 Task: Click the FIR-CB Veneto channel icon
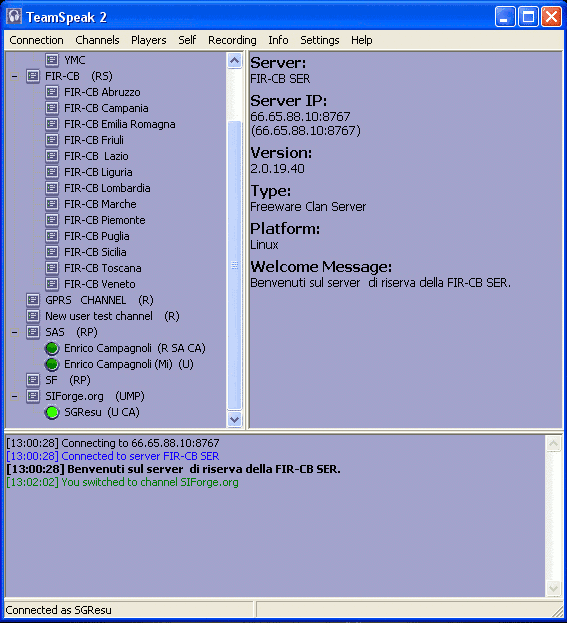coord(52,284)
